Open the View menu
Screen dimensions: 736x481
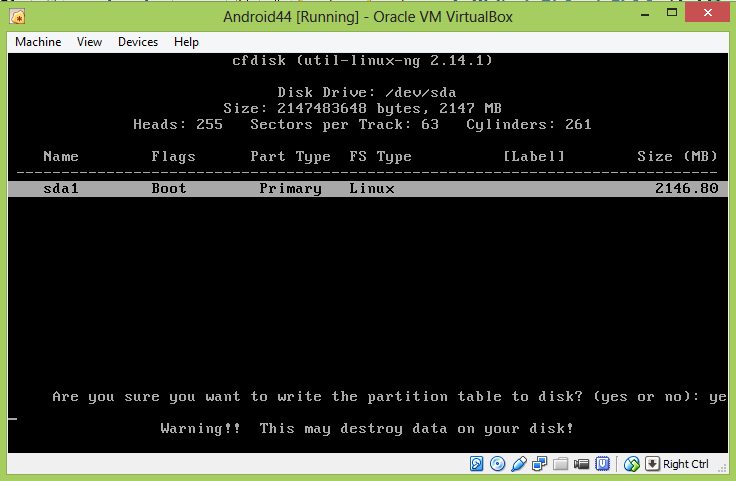89,42
